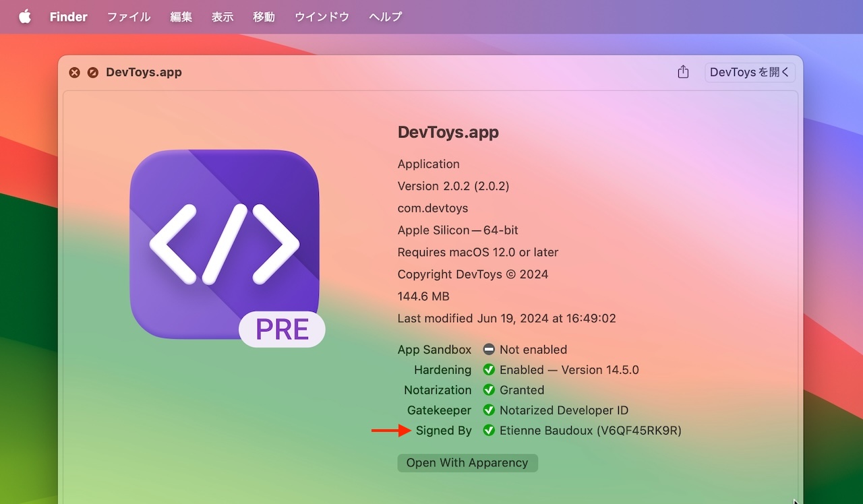This screenshot has width=863, height=504.
Task: Click the 144.6 MB size text
Action: 423,296
